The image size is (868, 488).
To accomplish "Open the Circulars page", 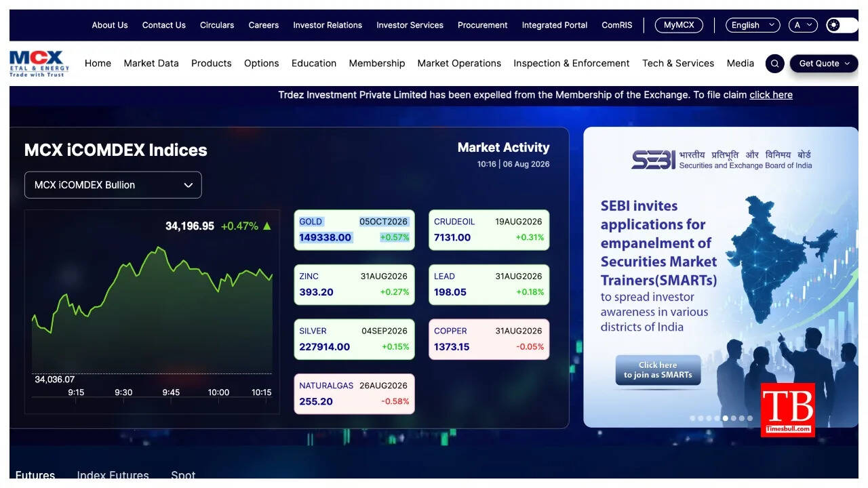I will click(217, 25).
